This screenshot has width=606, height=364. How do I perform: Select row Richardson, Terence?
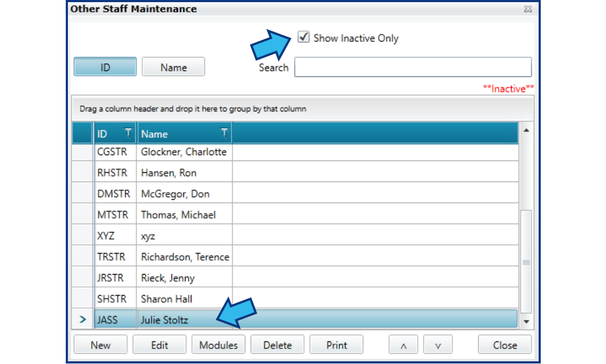click(x=295, y=257)
